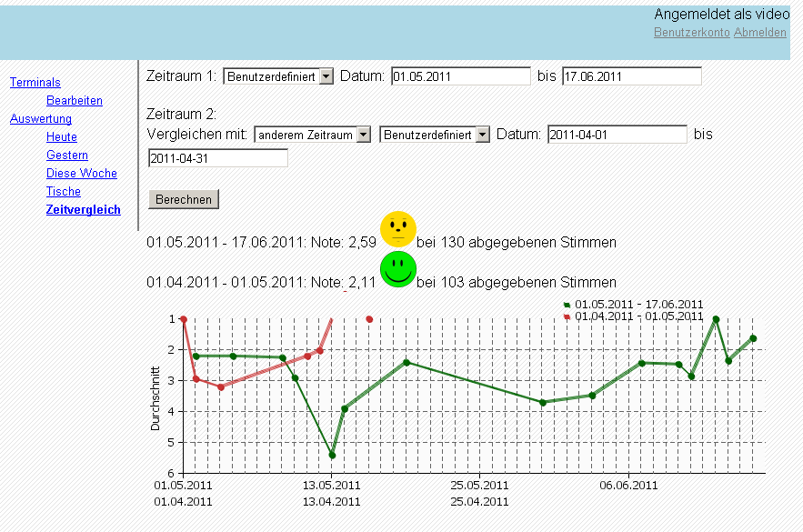Click the 'Angemeldet als video' text
The height and width of the screenshot is (532, 803).
(722, 15)
